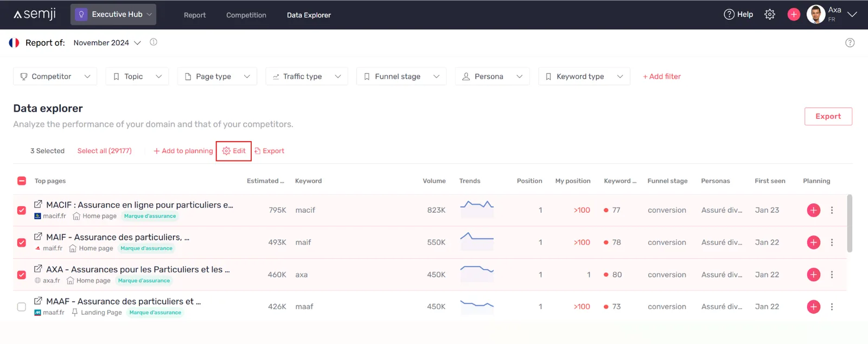Open settings gear in top bar

coord(770,15)
